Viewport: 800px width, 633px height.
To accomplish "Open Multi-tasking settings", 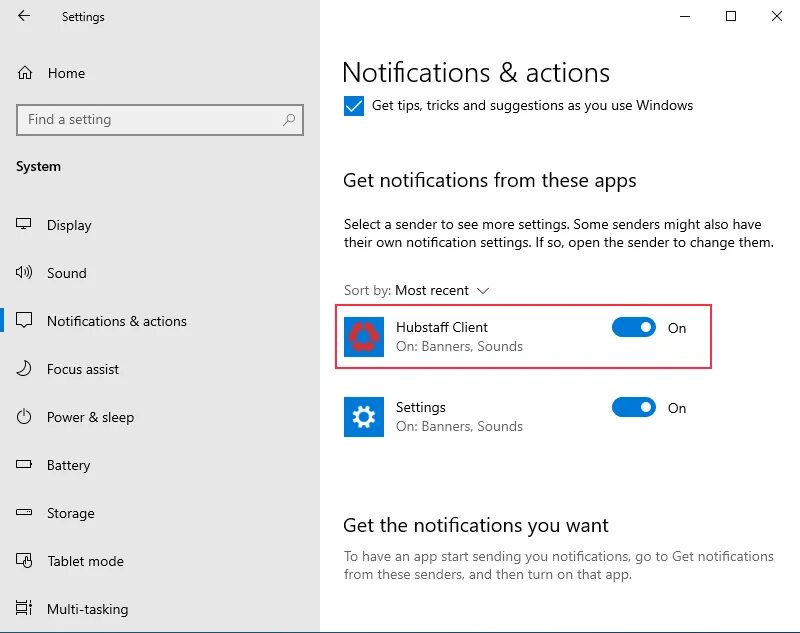I will [x=160, y=609].
